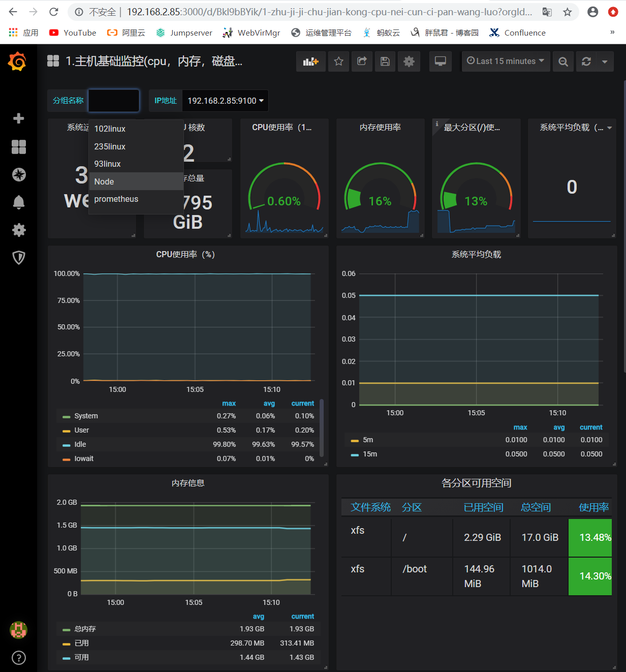Screen dimensions: 626x672
Task: Open dashboard settings gear in toolbar
Action: coord(409,62)
